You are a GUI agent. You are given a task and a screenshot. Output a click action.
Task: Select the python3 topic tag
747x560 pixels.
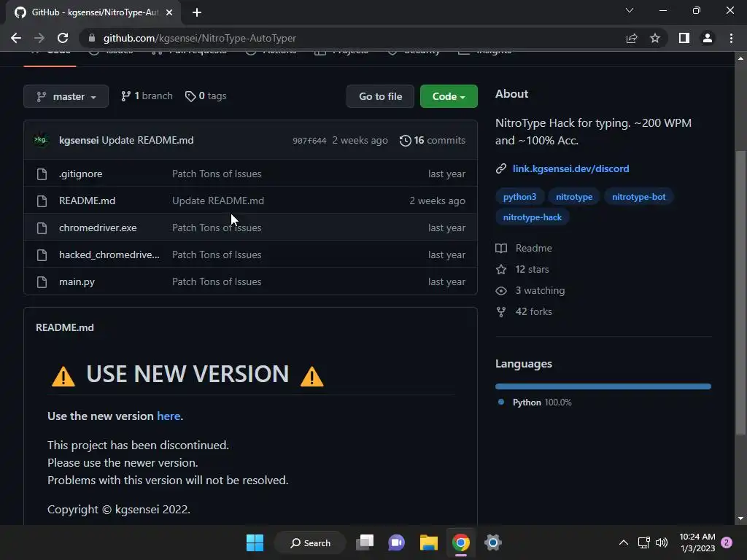click(519, 197)
